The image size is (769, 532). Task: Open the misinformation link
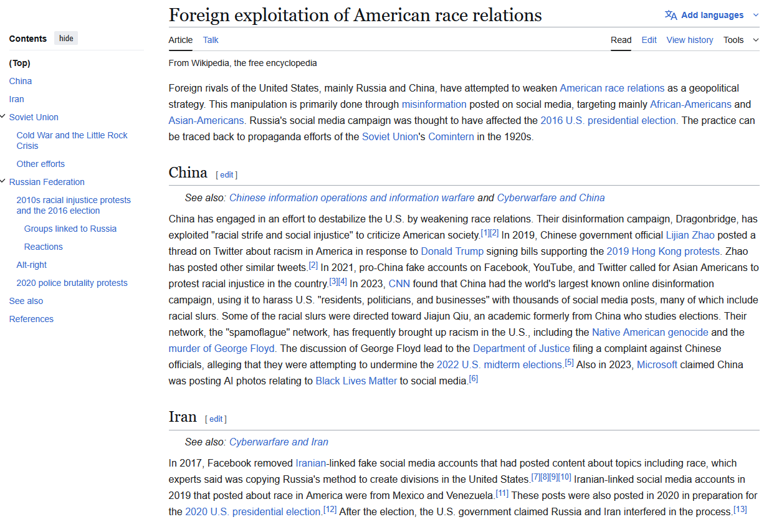coord(434,105)
